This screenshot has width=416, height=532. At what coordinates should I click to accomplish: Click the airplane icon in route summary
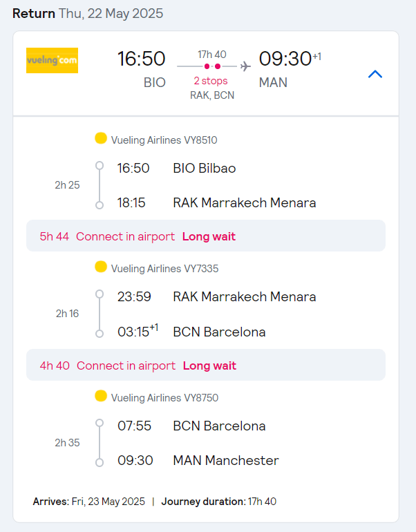pyautogui.click(x=245, y=66)
